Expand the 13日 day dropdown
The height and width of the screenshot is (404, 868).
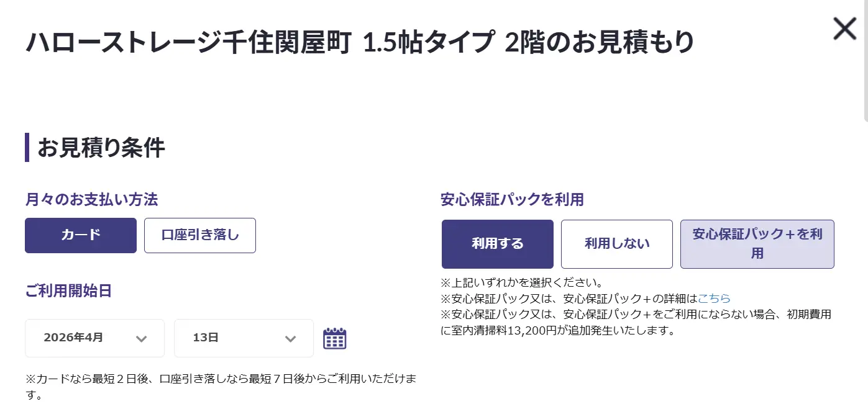tap(244, 338)
